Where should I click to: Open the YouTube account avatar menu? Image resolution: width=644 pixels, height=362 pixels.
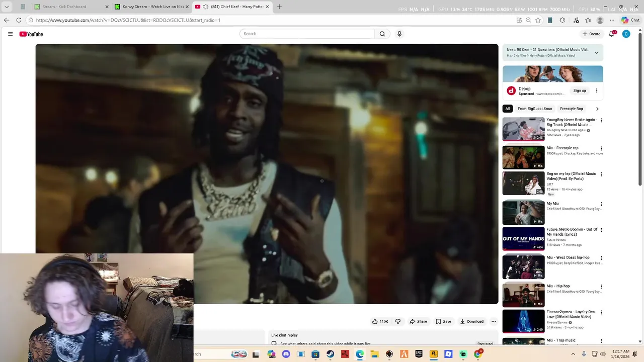(x=626, y=34)
